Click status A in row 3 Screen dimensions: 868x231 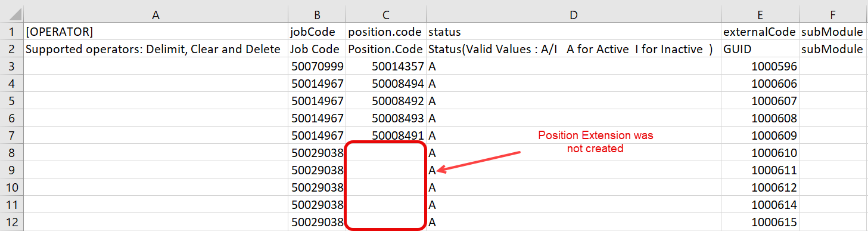(574, 67)
